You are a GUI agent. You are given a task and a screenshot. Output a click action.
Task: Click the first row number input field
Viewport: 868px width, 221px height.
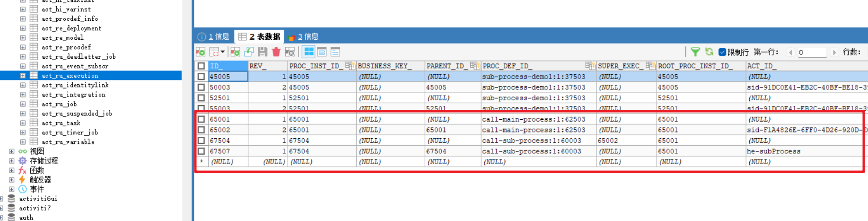click(812, 52)
